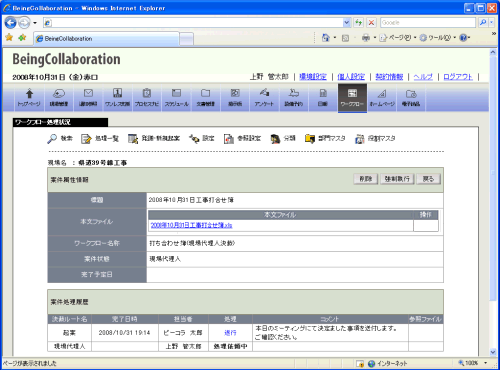Click the search magnifier beside Google box
The width and height of the screenshot is (500, 370).
483,23
